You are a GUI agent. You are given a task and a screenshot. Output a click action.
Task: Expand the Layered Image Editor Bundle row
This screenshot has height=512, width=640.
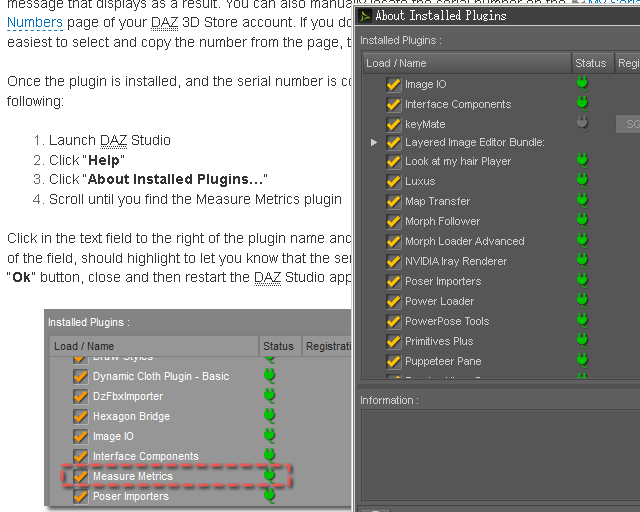click(373, 142)
